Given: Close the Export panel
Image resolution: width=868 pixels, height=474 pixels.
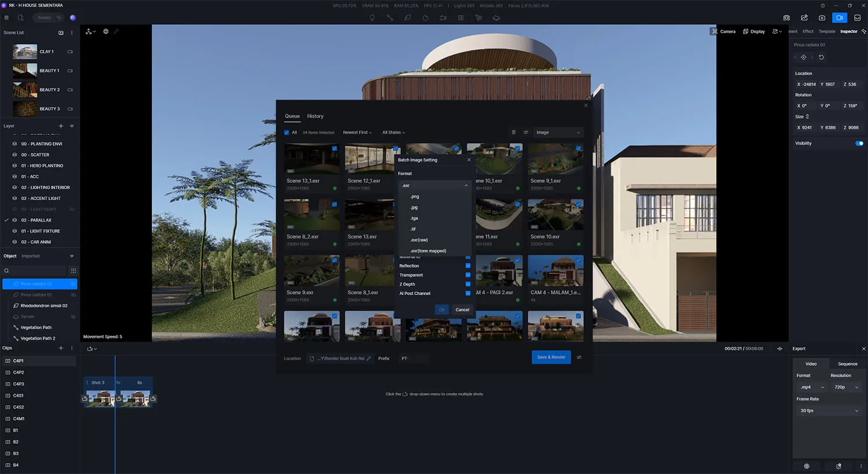Looking at the screenshot, I should pyautogui.click(x=863, y=348).
